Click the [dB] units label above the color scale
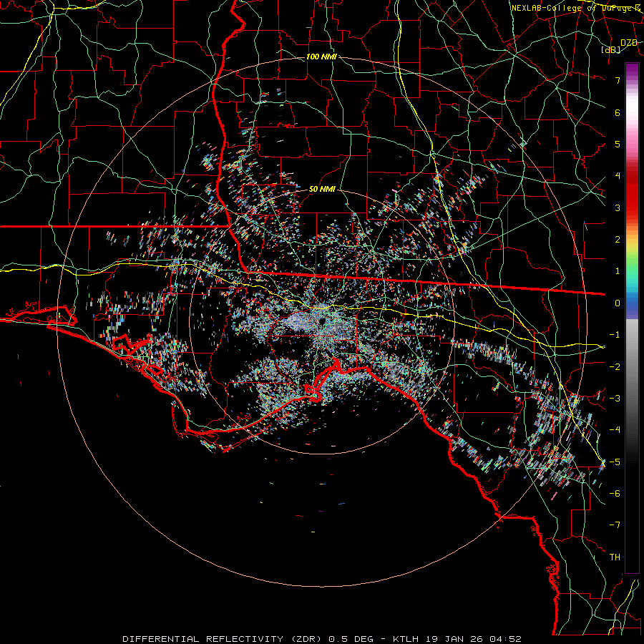Viewport: 644px width, 644px height. [x=611, y=49]
